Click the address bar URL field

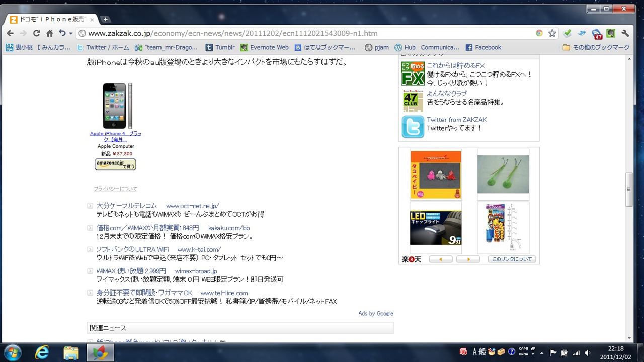tap(307, 33)
